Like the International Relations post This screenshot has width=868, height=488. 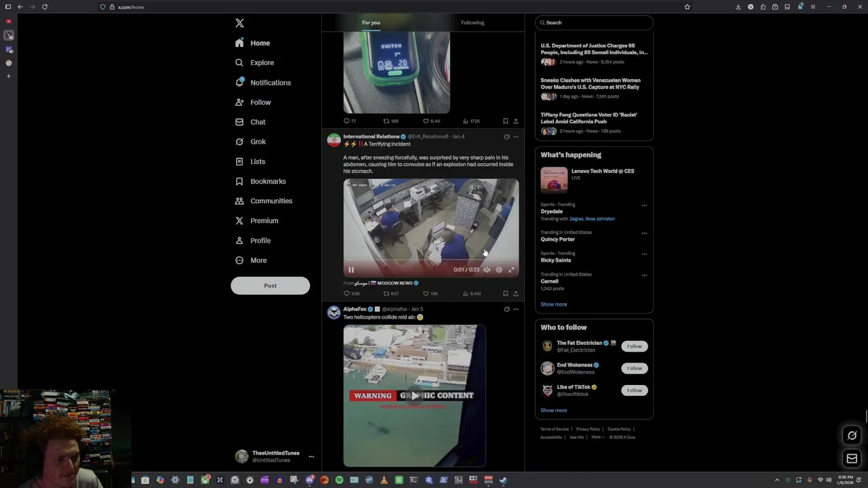[x=430, y=293]
